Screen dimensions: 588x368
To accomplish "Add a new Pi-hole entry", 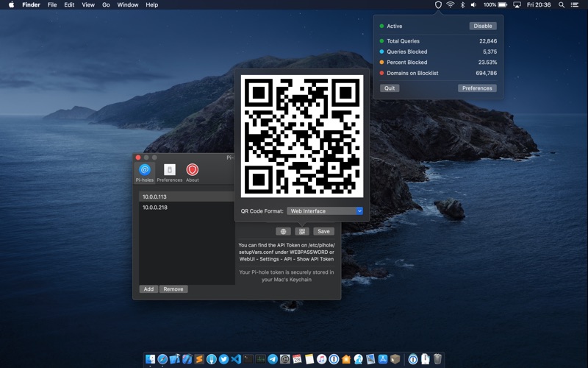I will 148,289.
